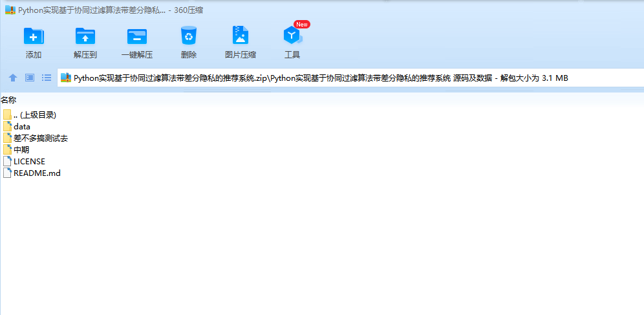The image size is (644, 315).
Task: Click the 360压缩 app icon in title bar
Action: 10,10
